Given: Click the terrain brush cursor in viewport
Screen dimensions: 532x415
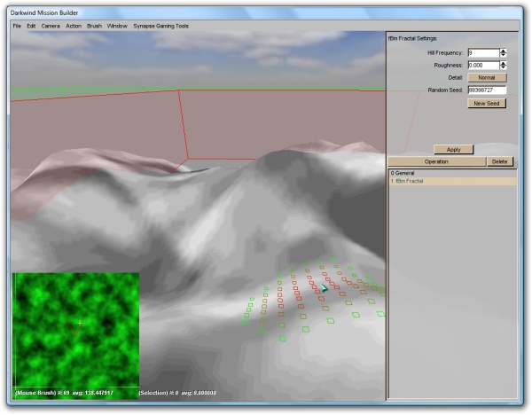Looking at the screenshot, I should click(x=325, y=287).
